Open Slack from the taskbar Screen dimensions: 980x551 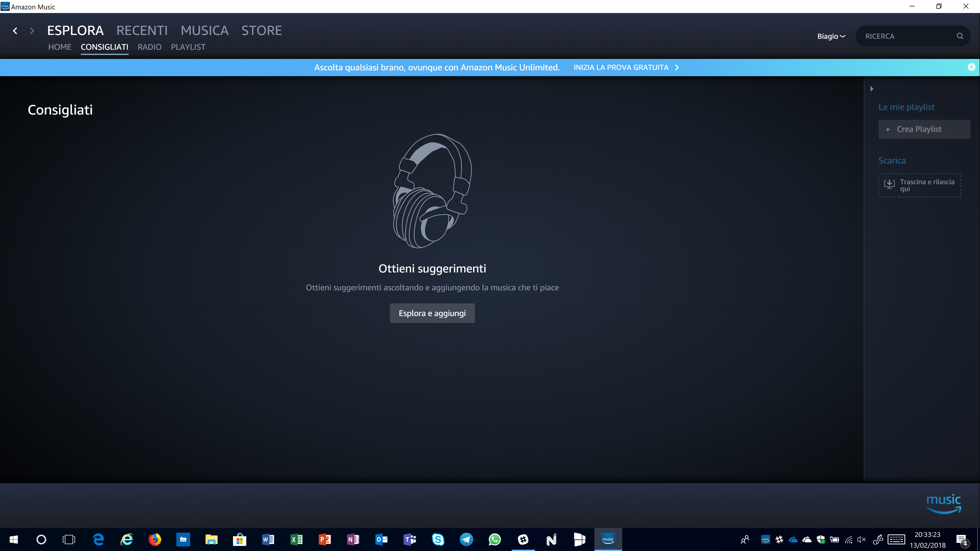coord(523,539)
